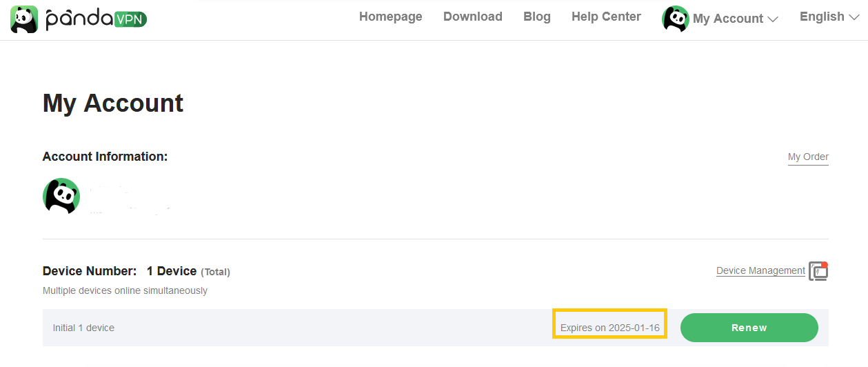The width and height of the screenshot is (868, 367).
Task: Open the Device Management link
Action: (760, 270)
